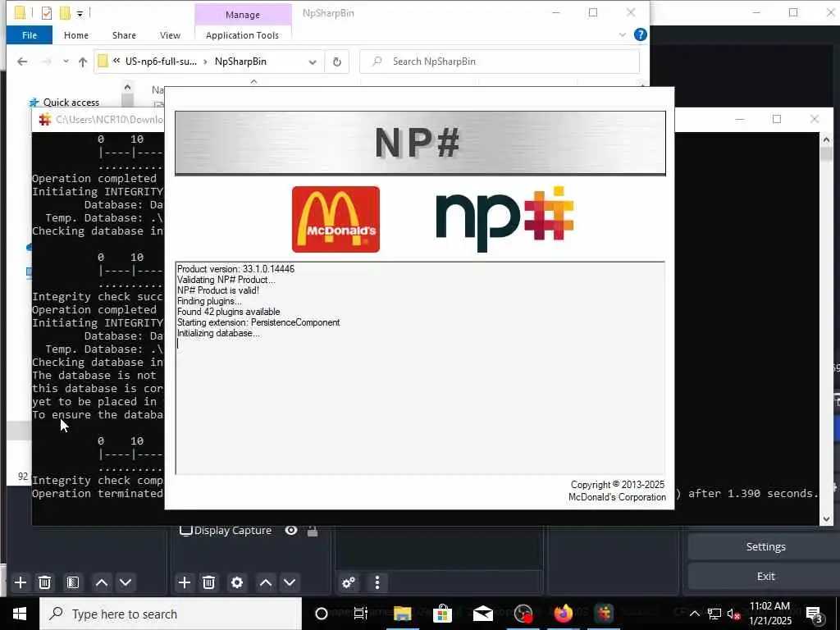
Task: Add a new source in OBS Sources panel
Action: coord(185,582)
